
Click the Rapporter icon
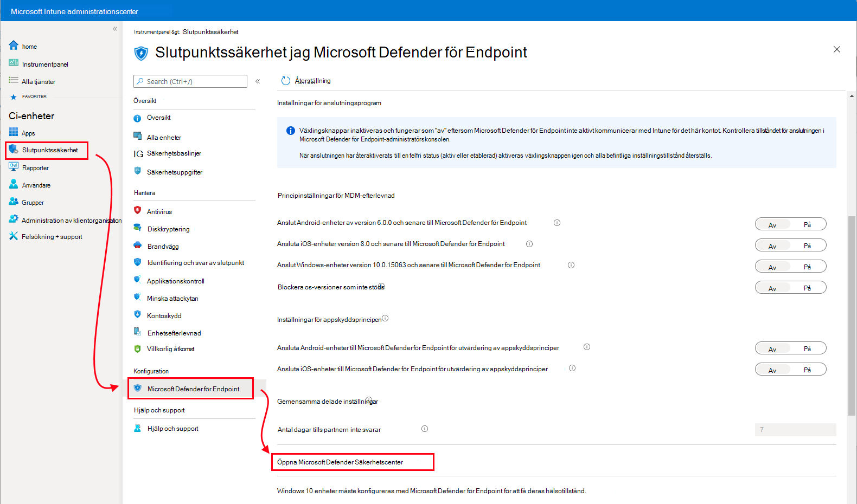14,167
